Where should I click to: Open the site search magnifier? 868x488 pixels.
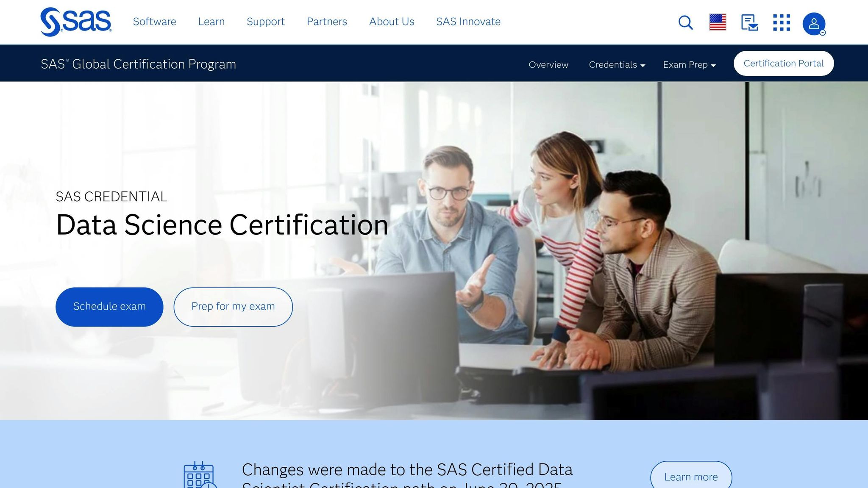click(x=685, y=22)
